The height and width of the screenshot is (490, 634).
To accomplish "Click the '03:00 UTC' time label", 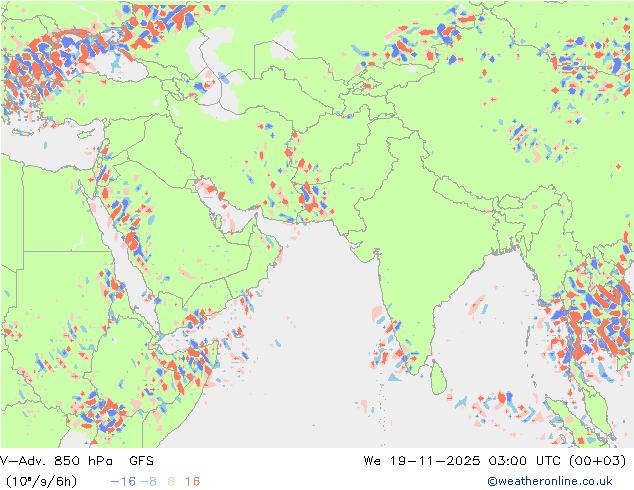I will tap(526, 460).
